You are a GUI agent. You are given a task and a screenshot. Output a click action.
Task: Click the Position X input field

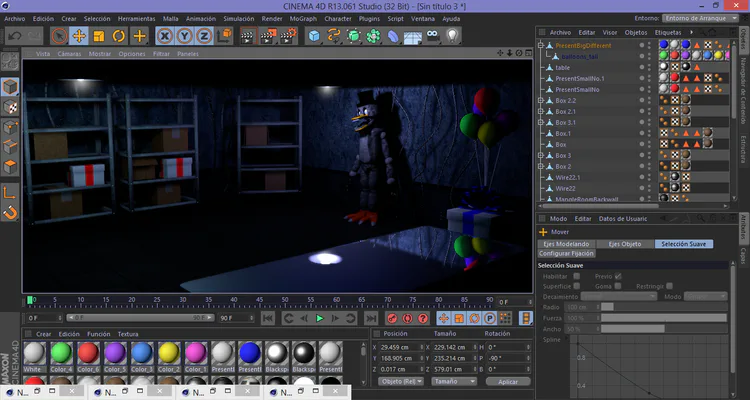coord(402,347)
